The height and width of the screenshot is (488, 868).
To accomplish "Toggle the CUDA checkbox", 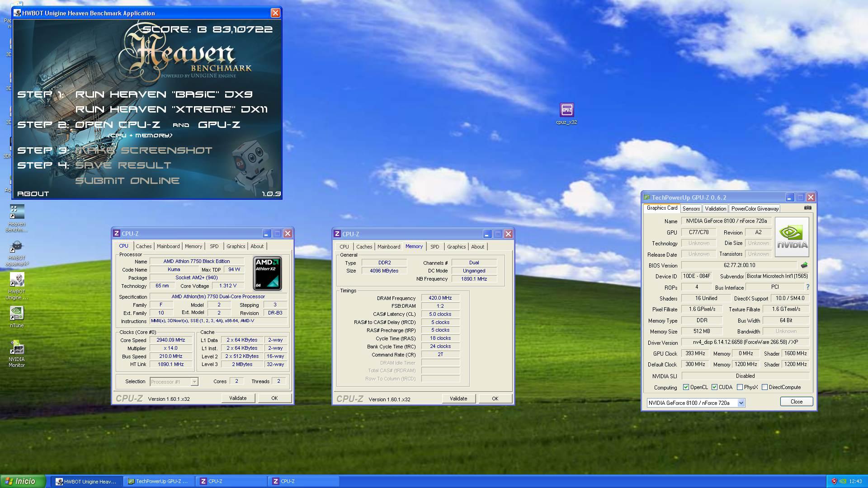I will click(x=715, y=387).
